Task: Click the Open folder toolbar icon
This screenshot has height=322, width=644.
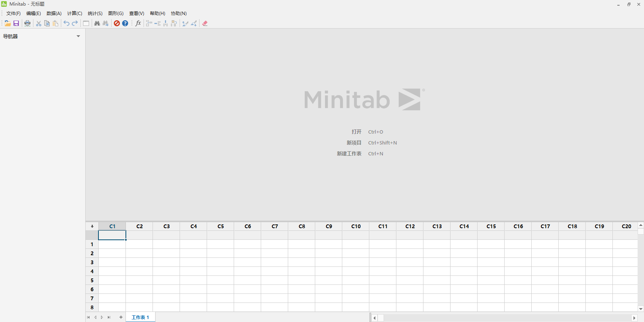Action: click(x=8, y=23)
